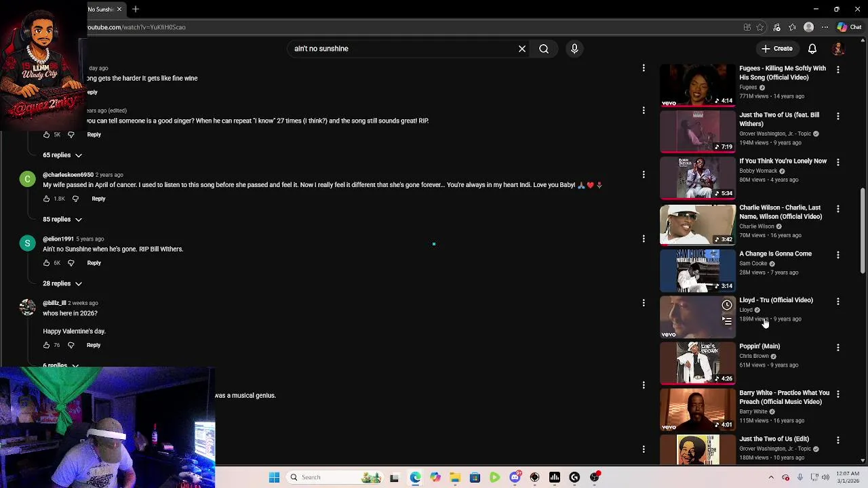Dislike the elion1991 comment
The height and width of the screenshot is (488, 868).
pos(71,263)
